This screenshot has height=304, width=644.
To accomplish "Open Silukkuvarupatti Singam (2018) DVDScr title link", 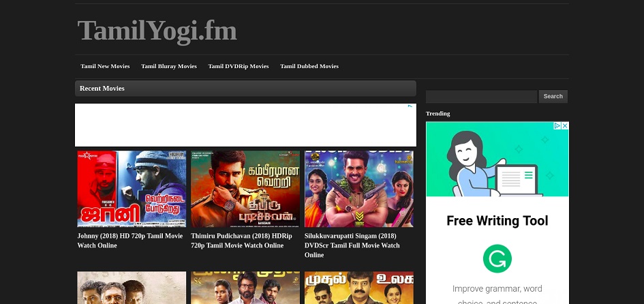I will coord(352,245).
